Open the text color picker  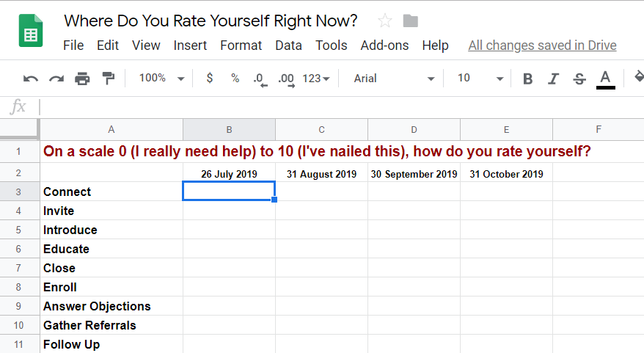605,79
